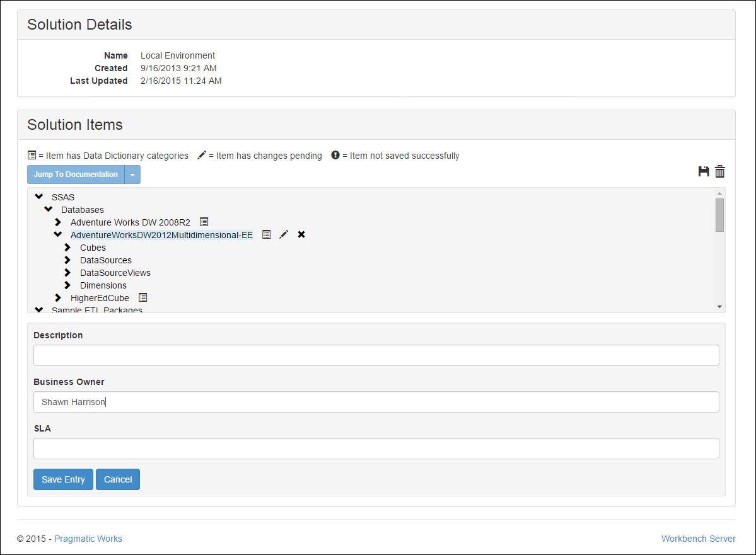This screenshot has width=756, height=555.
Task: Open the Pragmatic Works link
Action: [x=88, y=539]
